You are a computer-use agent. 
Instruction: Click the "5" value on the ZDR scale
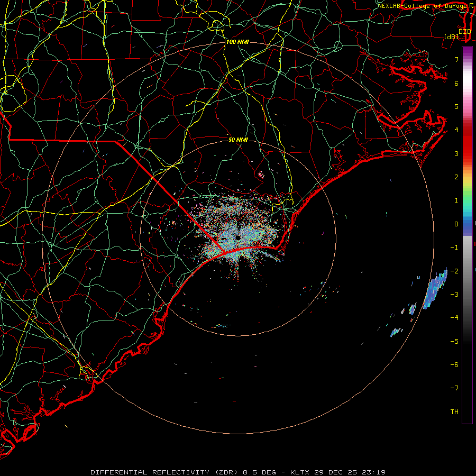pyautogui.click(x=456, y=106)
